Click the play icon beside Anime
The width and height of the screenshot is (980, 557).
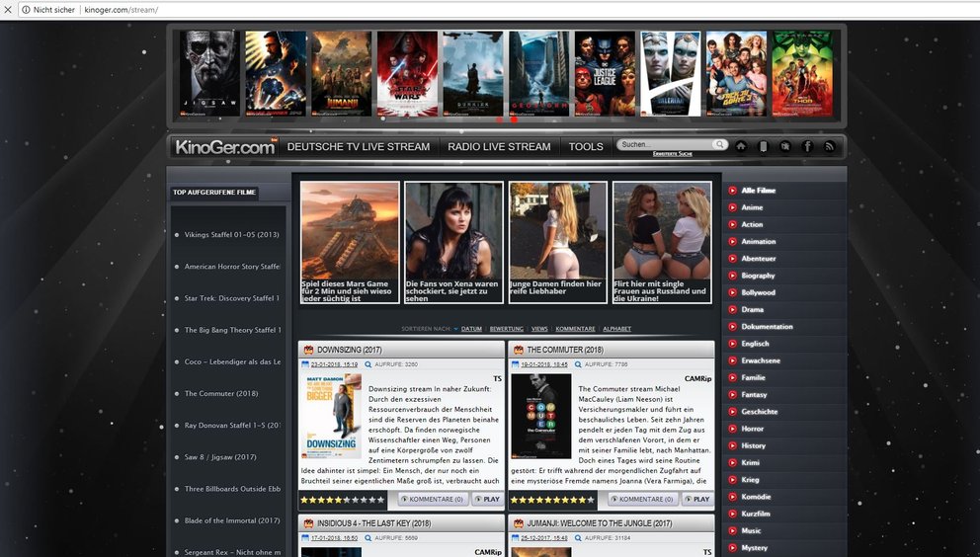(732, 207)
